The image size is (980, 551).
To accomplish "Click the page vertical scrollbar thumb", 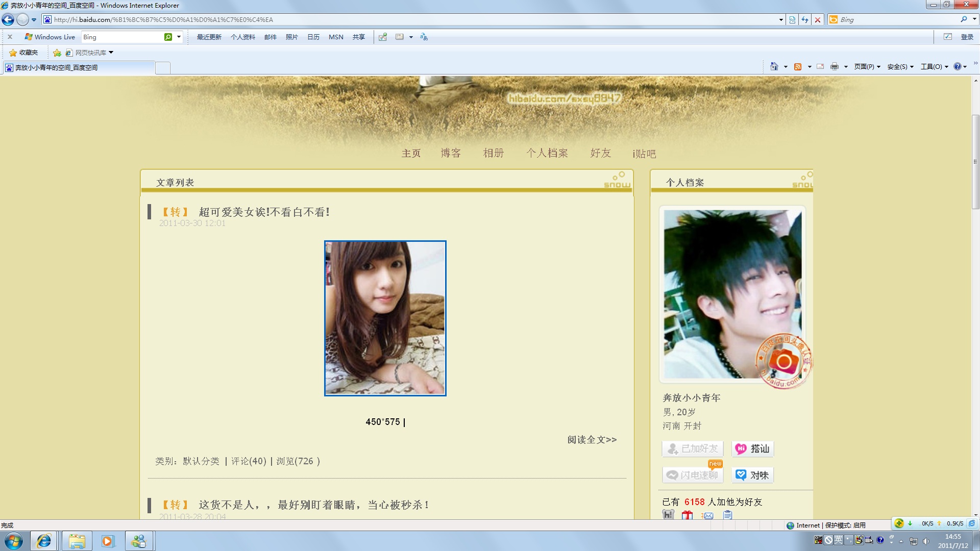I will point(975,161).
